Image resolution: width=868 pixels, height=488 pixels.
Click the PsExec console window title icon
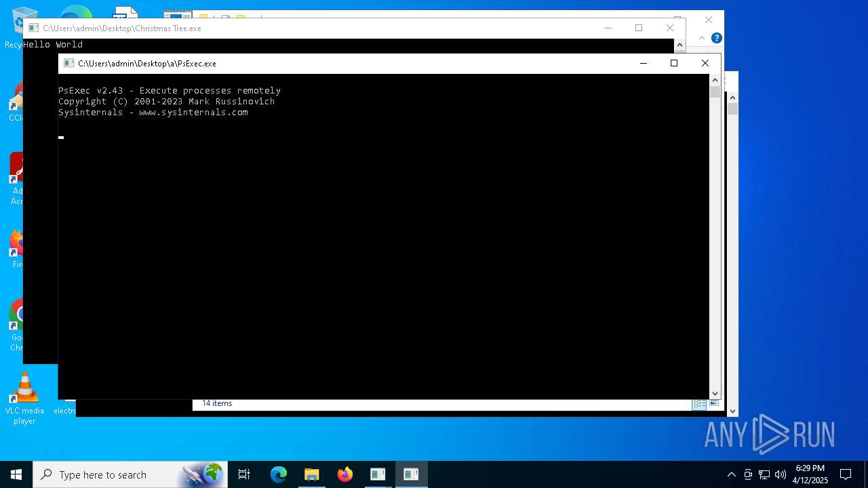pyautogui.click(x=68, y=63)
